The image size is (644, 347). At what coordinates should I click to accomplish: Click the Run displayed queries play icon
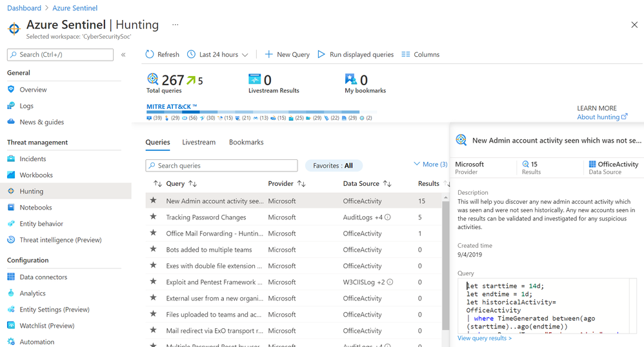point(321,54)
